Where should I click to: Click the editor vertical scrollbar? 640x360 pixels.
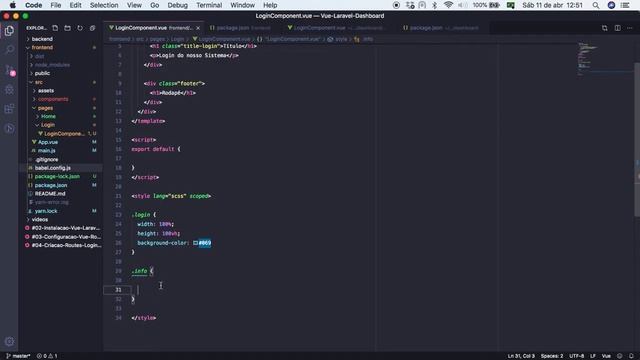point(637,139)
